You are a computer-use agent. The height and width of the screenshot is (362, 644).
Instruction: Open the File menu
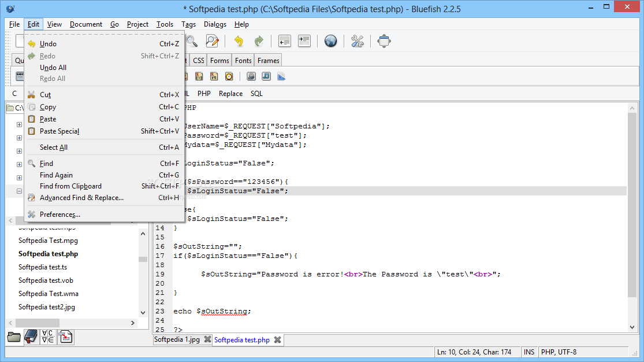pyautogui.click(x=14, y=24)
